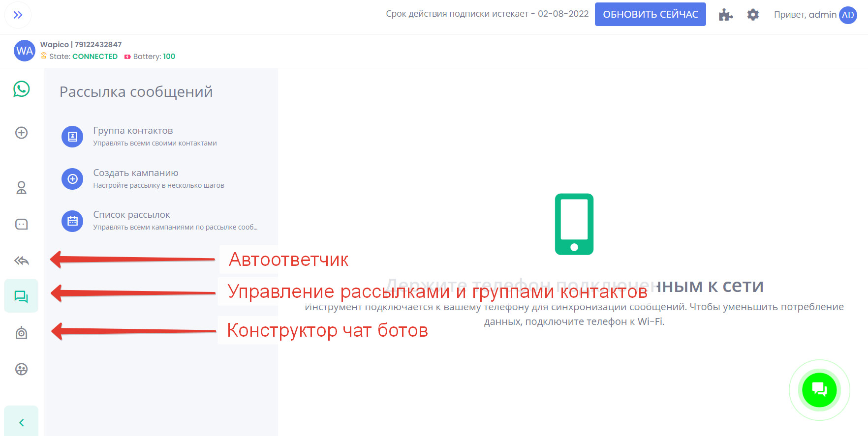Open the green live chat widget
This screenshot has width=868, height=436.
tap(819, 390)
